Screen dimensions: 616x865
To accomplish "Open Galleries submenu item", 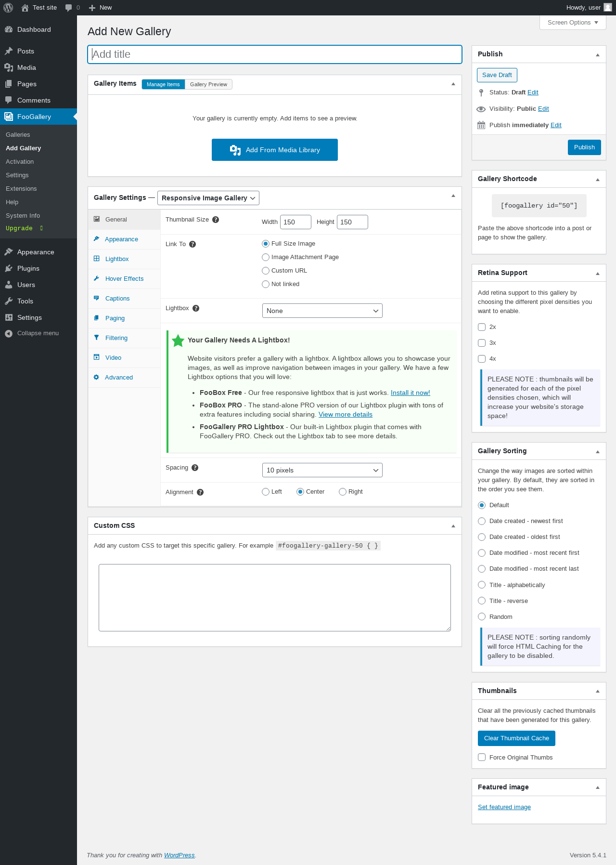I will pos(18,135).
